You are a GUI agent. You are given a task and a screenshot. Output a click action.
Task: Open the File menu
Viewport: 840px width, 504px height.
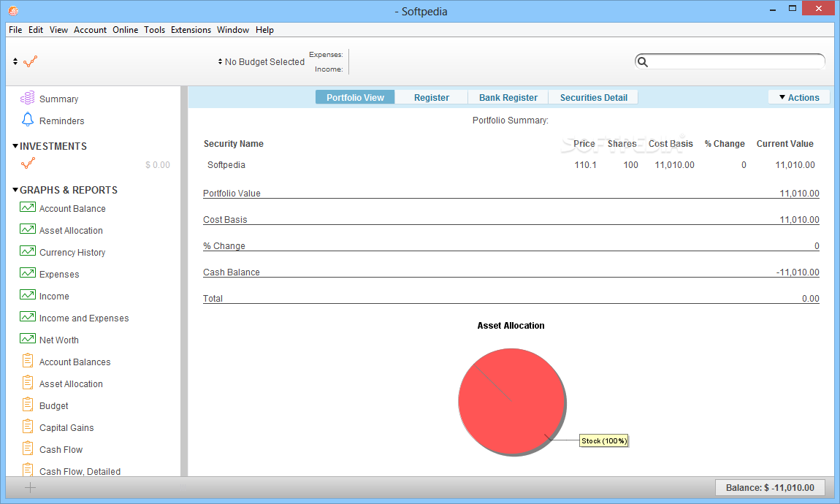(x=15, y=30)
